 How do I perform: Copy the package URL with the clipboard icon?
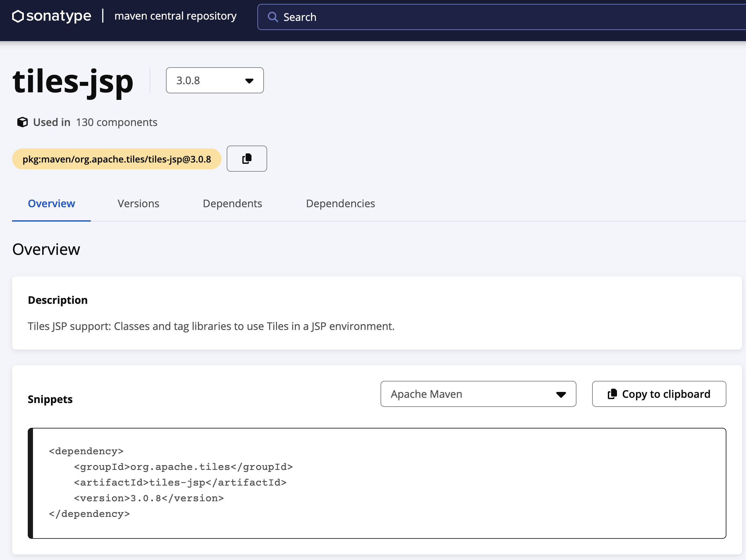247,159
